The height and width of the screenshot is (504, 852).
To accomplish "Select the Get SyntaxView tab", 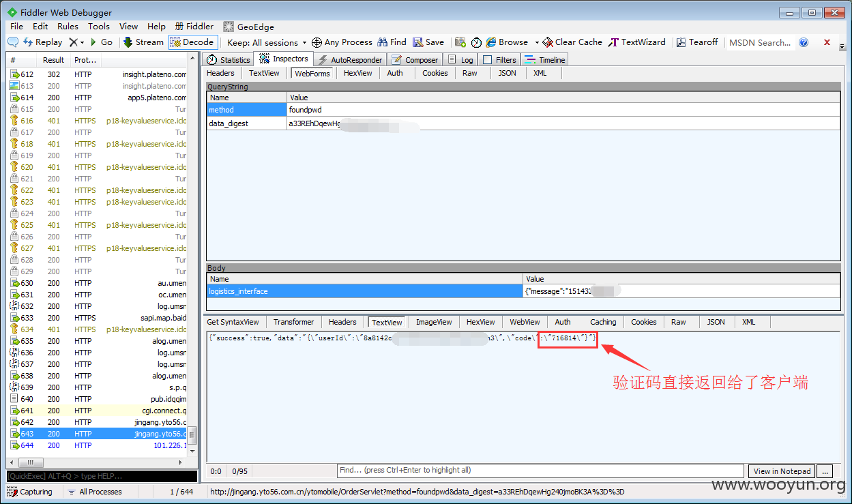I will click(x=233, y=322).
